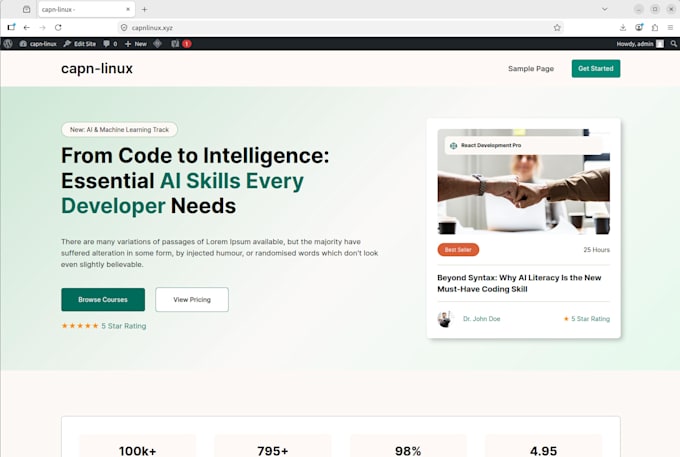Open the fist bump course thumbnail image
Viewport: 680px width, 457px height.
click(523, 193)
